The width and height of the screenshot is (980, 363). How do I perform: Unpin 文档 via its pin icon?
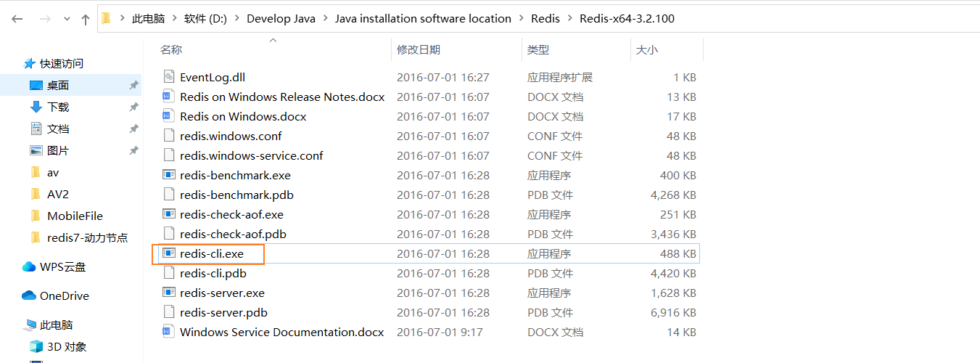click(133, 129)
